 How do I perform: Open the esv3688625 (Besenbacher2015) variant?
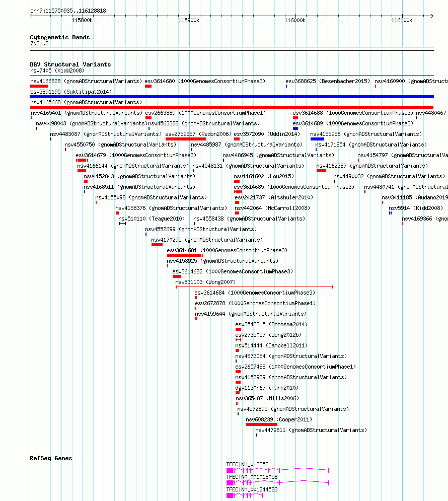[328, 81]
